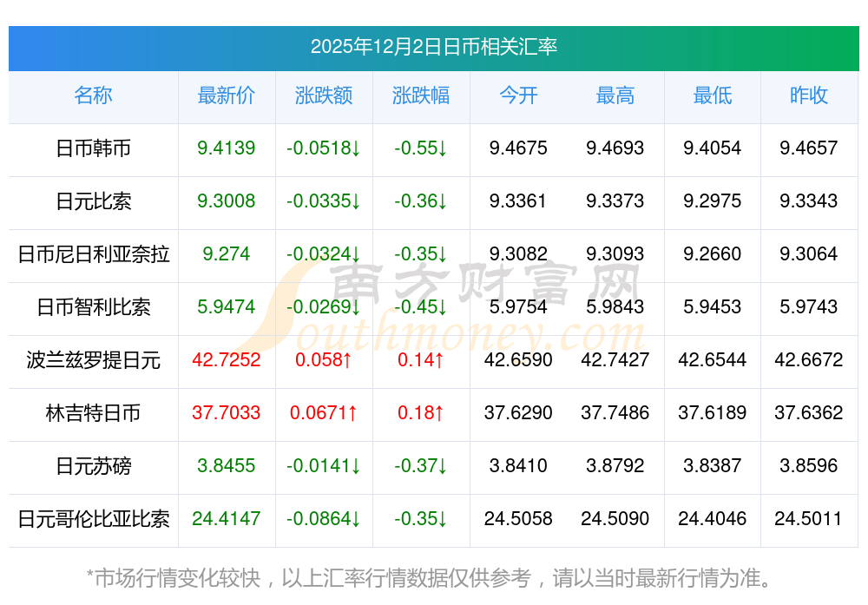Click latest price 37.7033

227,412
